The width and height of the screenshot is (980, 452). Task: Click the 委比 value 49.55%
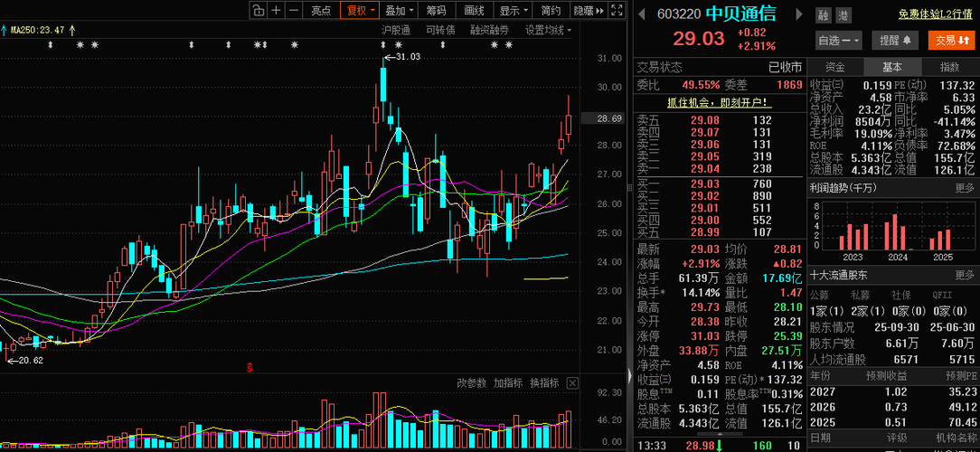[x=699, y=84]
